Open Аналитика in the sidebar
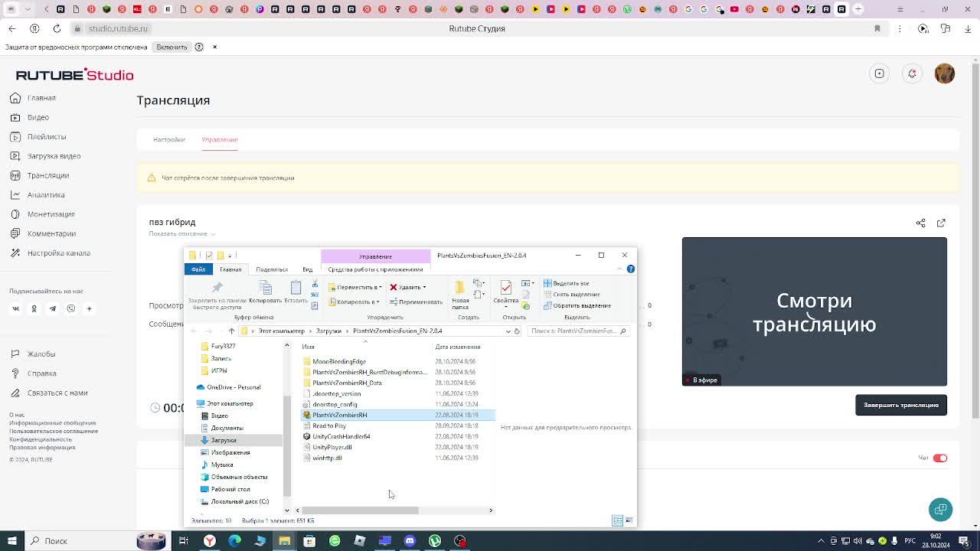This screenshot has height=551, width=980. (x=46, y=194)
